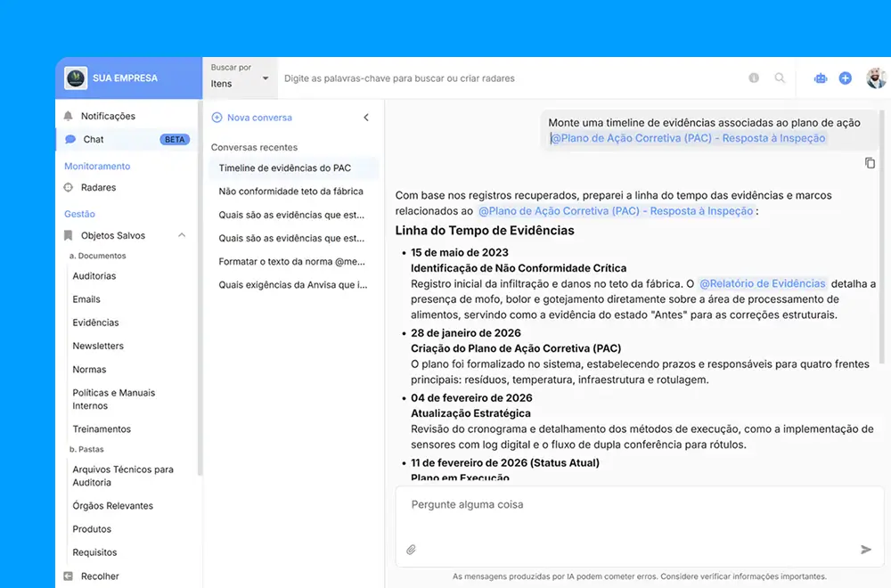Open the Chat BETA menu item
The width and height of the screenshot is (891, 588).
[127, 139]
